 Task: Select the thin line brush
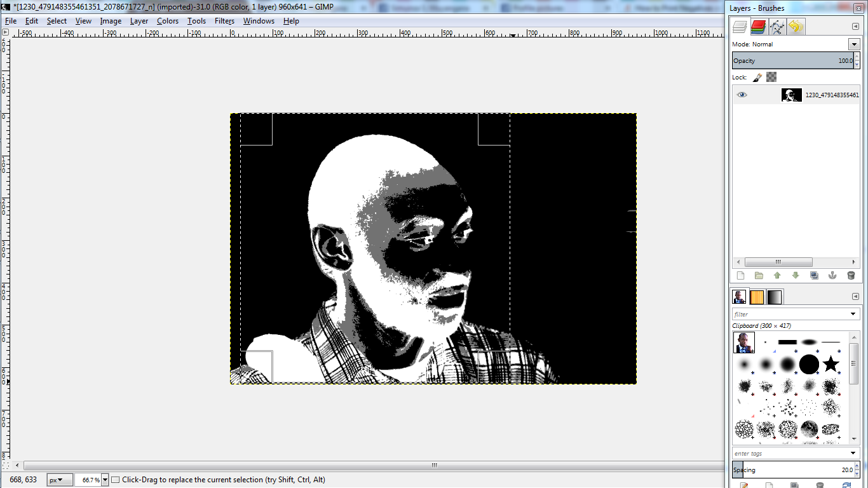coord(831,342)
